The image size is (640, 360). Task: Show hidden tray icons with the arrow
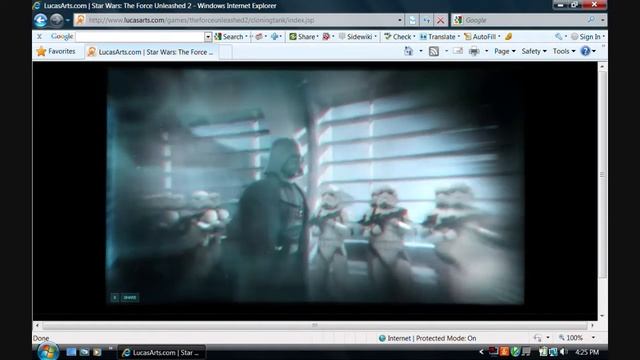[x=481, y=352]
